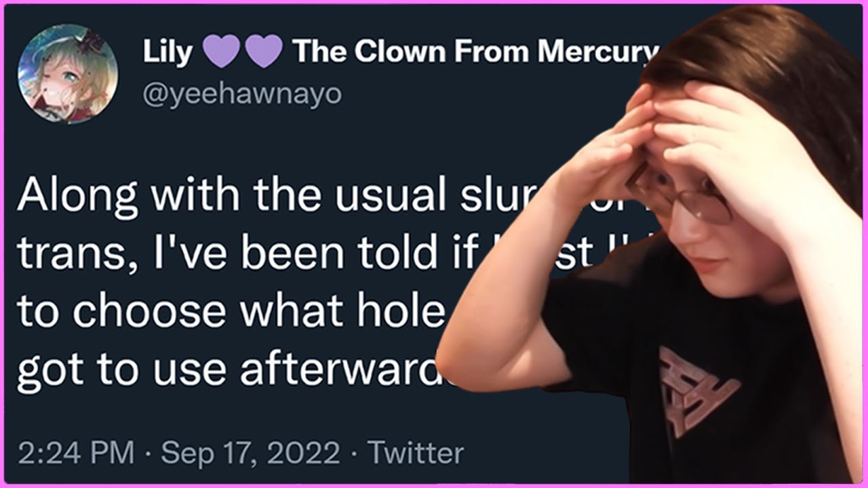868x488 pixels.
Task: Open Lily's anime profile avatar
Action: tap(66, 73)
